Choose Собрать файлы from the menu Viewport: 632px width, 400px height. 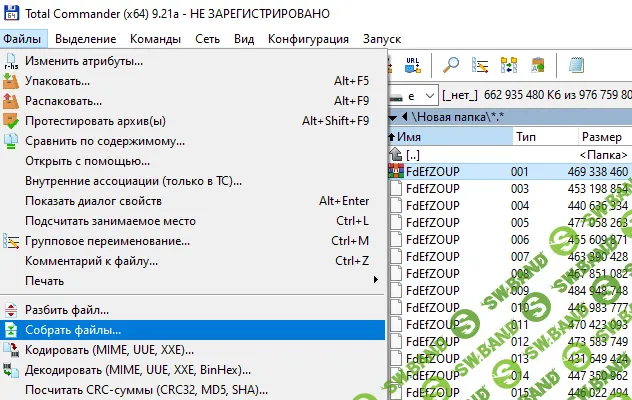coord(73,329)
